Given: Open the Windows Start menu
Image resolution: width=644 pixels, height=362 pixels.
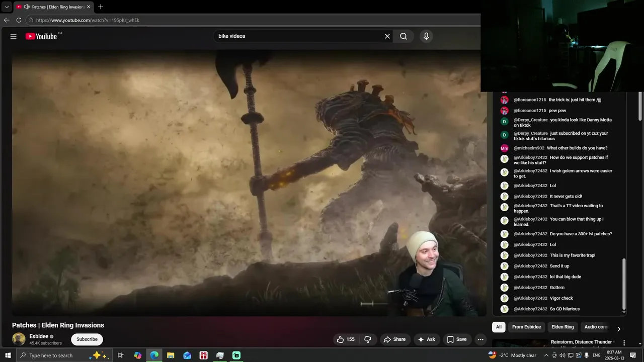Looking at the screenshot, I should (x=8, y=355).
